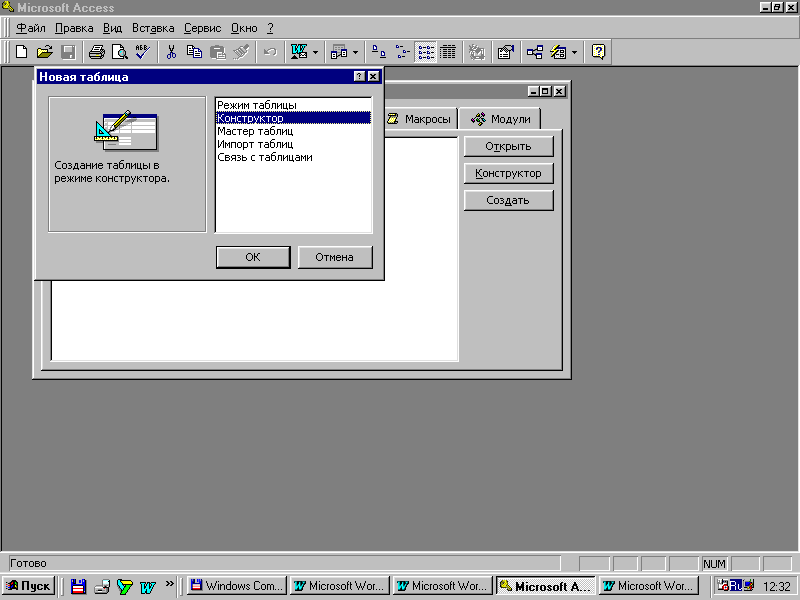This screenshot has width=800, height=600.
Task: Open the Окно menu
Action: click(244, 28)
